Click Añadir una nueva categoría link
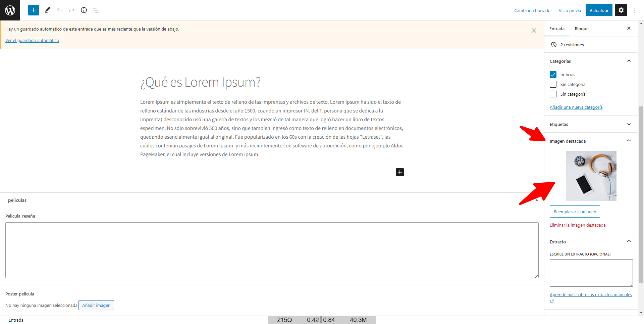This screenshot has width=644, height=324. (x=576, y=107)
